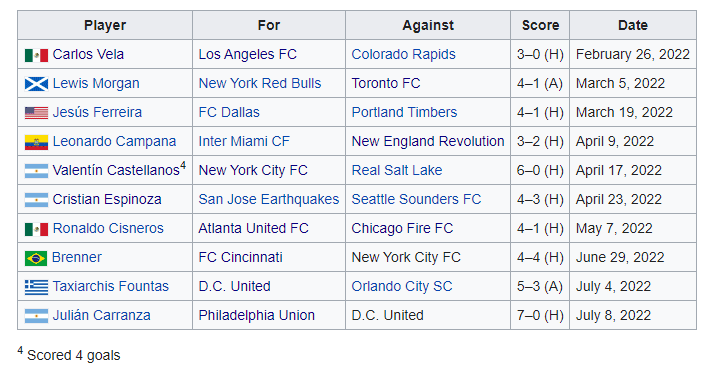Click the Mexico flag beside Ronaldo Cisneros
The width and height of the screenshot is (723, 378).
point(36,229)
